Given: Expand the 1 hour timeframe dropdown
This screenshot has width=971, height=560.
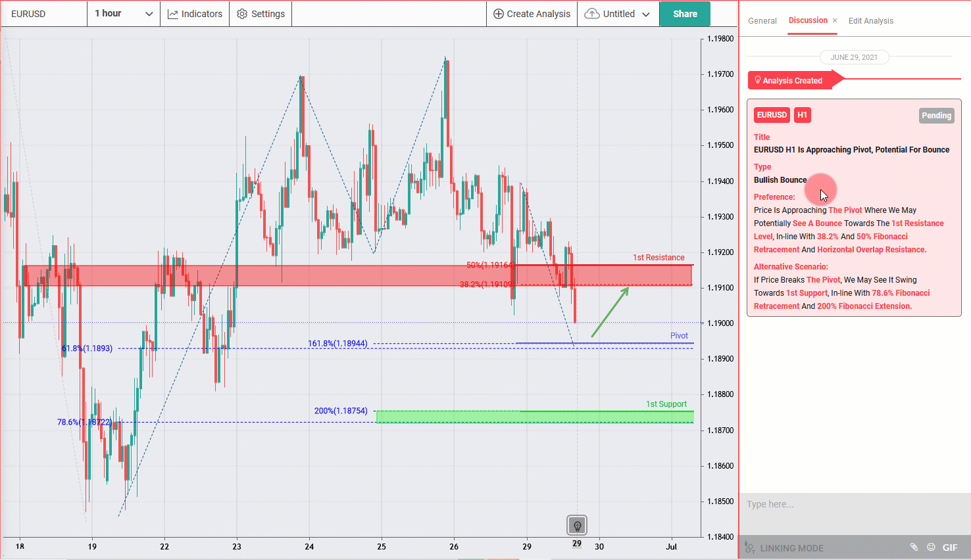Looking at the screenshot, I should 124,14.
